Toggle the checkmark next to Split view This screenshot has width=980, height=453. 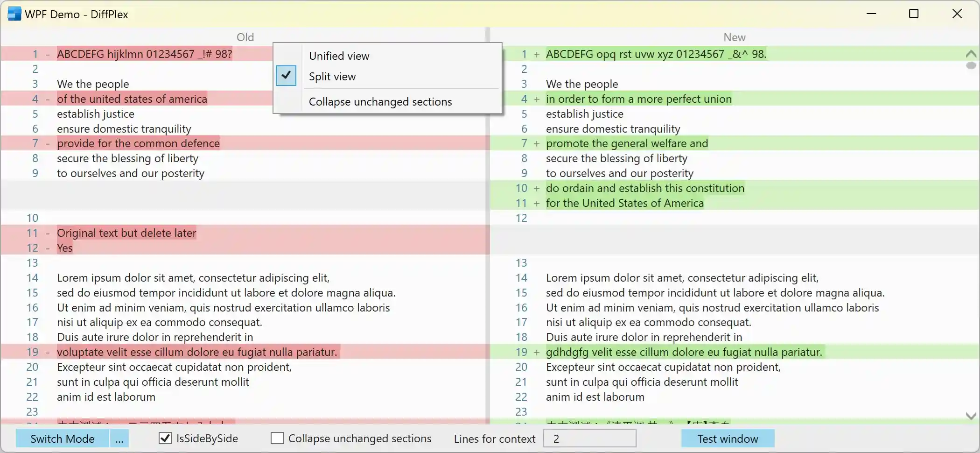(x=286, y=76)
